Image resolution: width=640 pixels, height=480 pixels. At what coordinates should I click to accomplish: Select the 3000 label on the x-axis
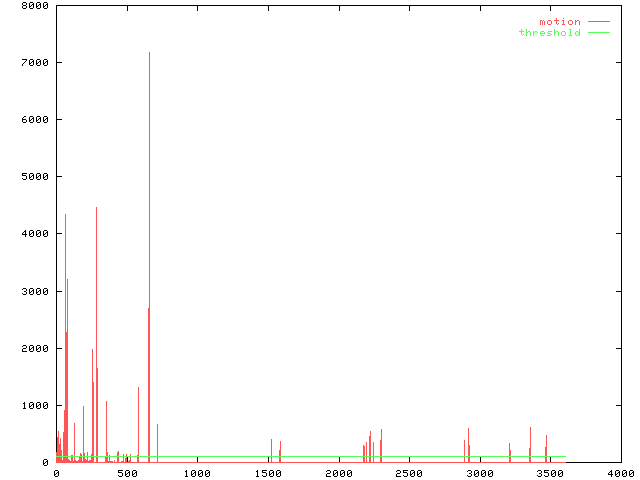pyautogui.click(x=479, y=473)
